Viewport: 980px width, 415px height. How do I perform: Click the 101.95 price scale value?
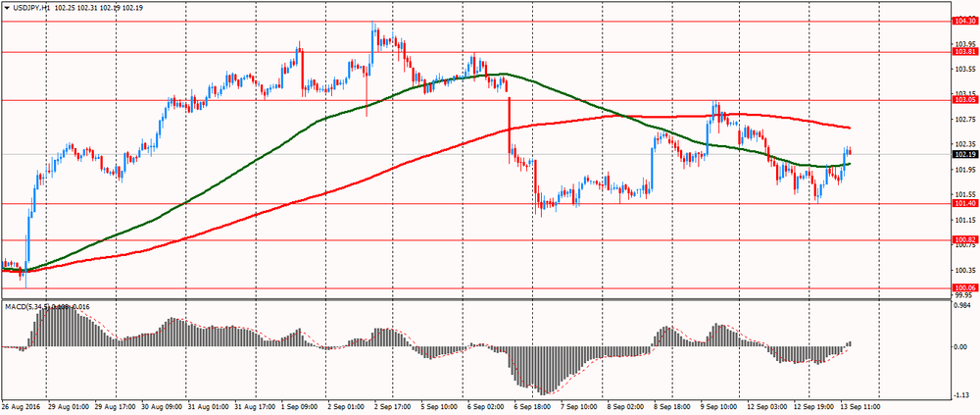tap(964, 170)
